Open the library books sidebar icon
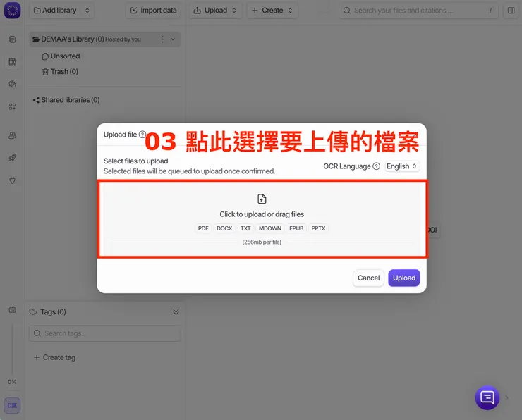 (x=12, y=61)
